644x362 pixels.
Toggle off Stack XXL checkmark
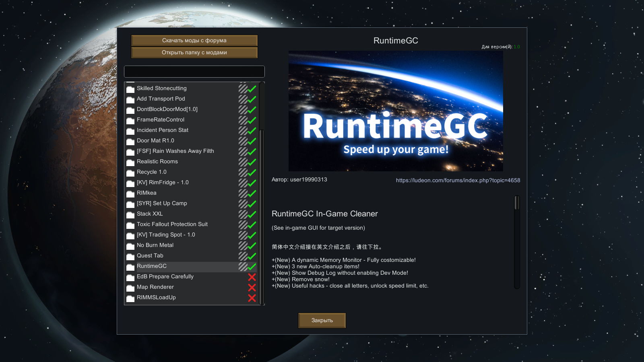(252, 214)
